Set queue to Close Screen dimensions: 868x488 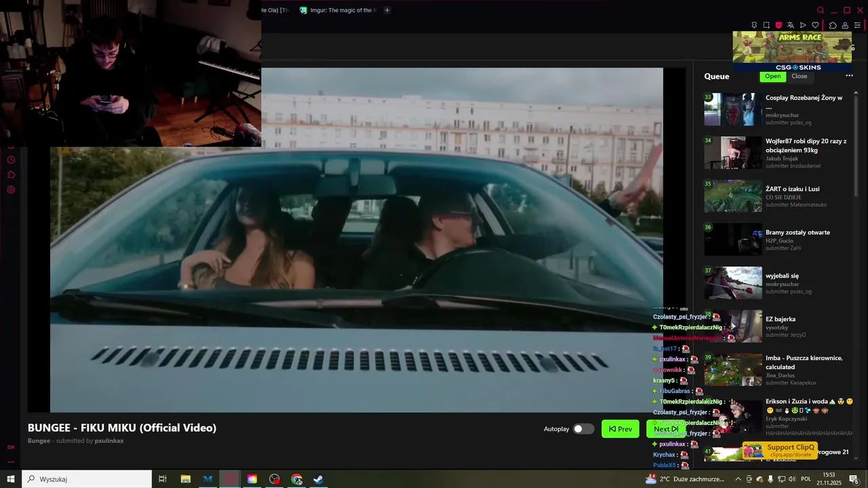(800, 76)
